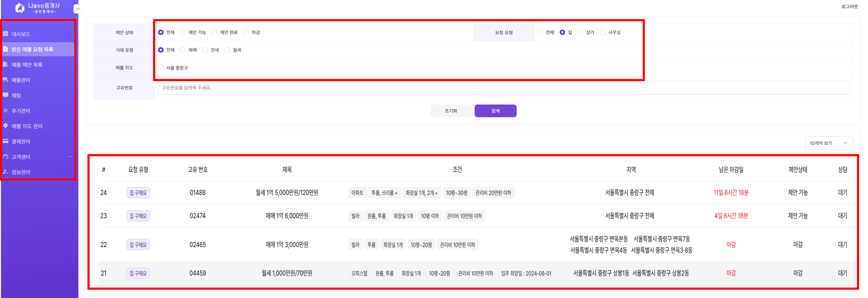Click 집 구해요 tag in row 23
Screen dimensions: 868x298
pos(138,216)
